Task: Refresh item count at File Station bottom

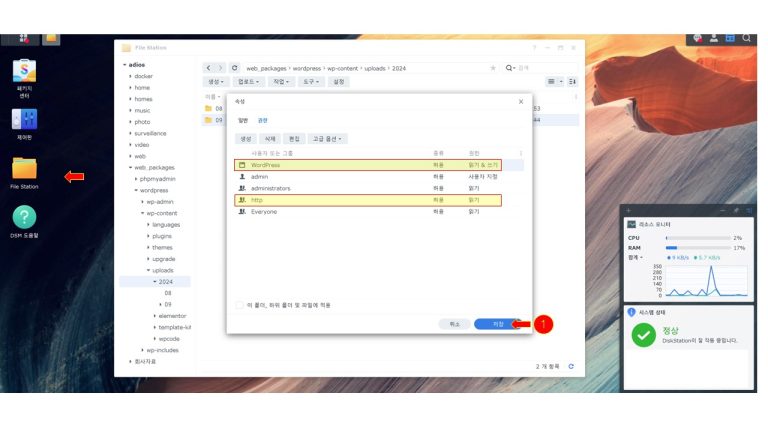Action: coord(571,366)
